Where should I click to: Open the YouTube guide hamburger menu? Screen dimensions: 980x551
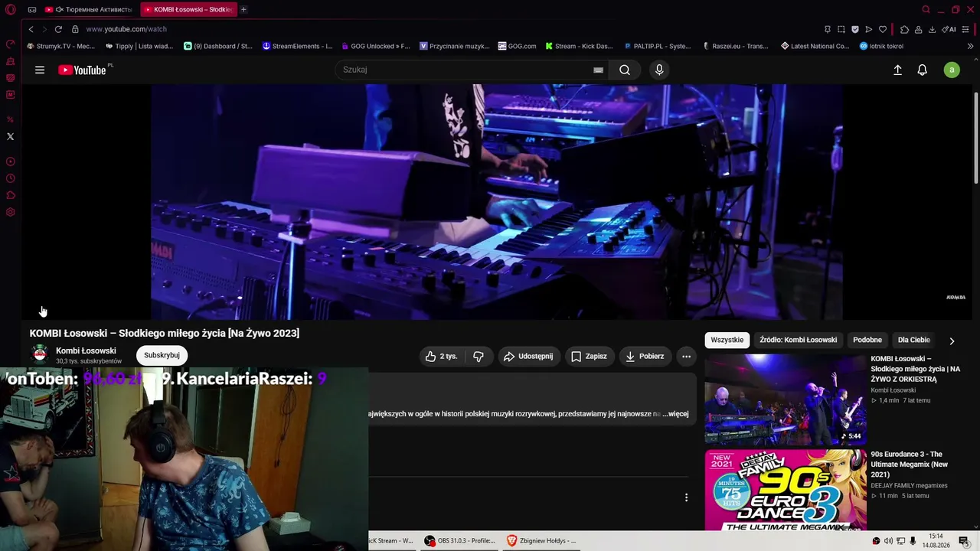pyautogui.click(x=40, y=70)
